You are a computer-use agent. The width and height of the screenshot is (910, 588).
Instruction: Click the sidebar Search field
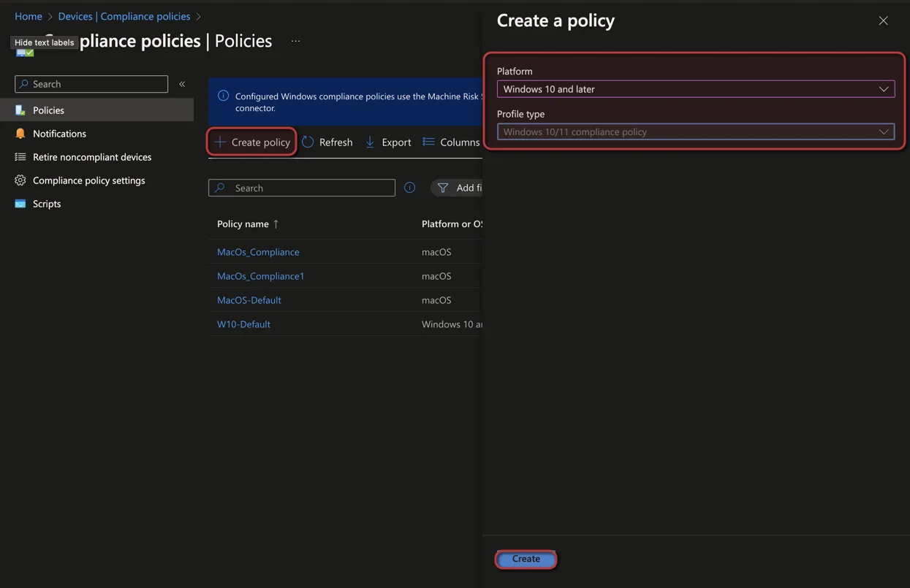click(x=91, y=84)
